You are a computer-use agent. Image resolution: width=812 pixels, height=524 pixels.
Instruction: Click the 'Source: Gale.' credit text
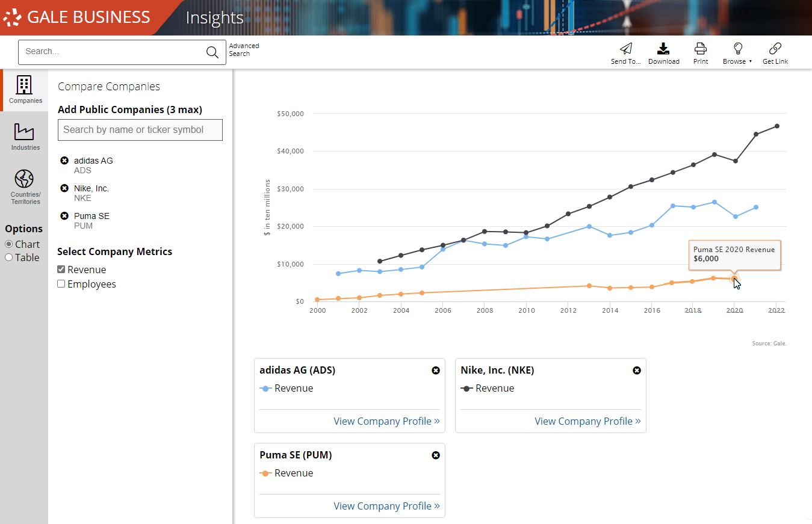pos(769,344)
